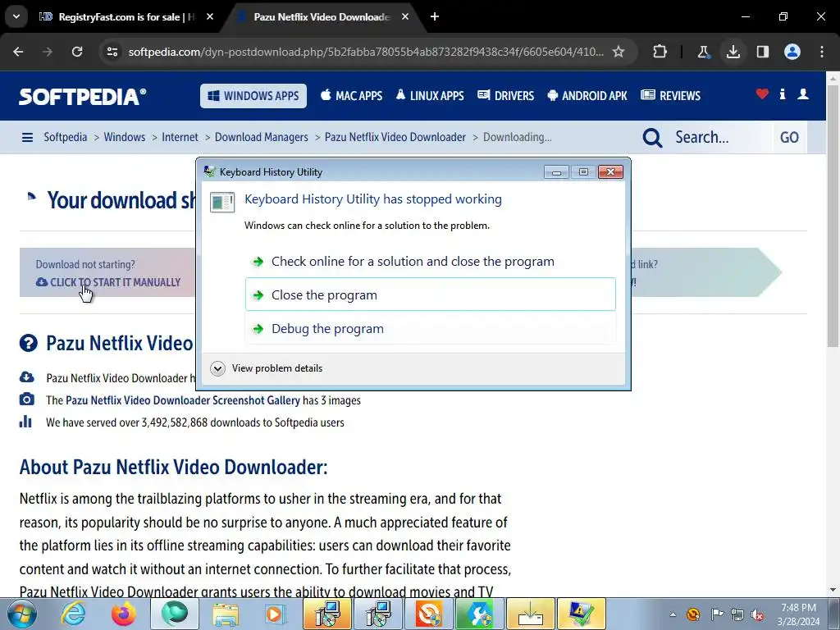Open site information icon in address bar
Screen dimensions: 840x630
[x=112, y=52]
